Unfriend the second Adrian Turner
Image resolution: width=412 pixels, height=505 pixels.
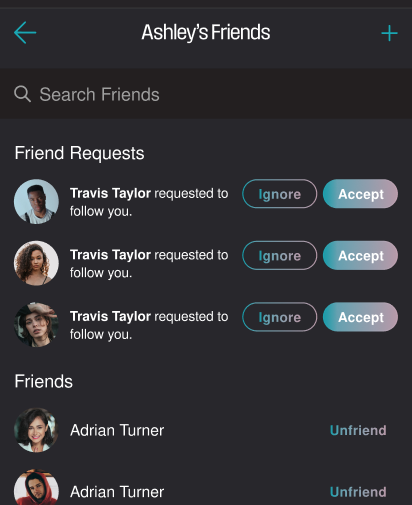tap(358, 492)
